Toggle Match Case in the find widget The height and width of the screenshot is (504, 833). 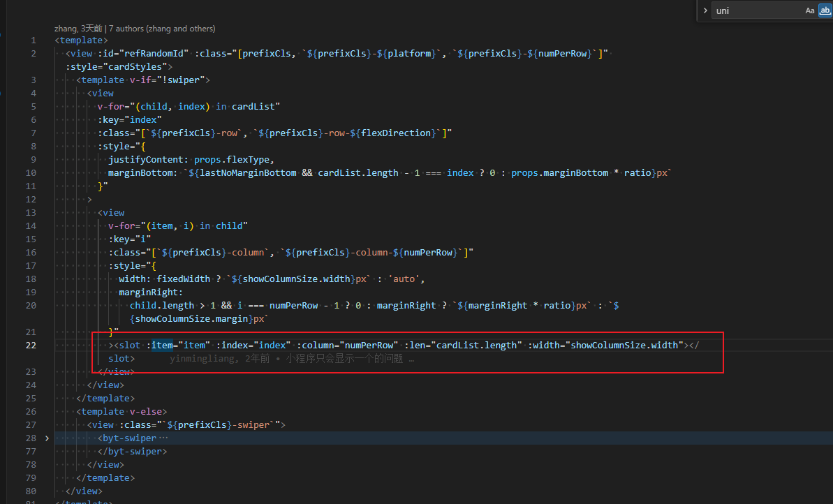[809, 10]
